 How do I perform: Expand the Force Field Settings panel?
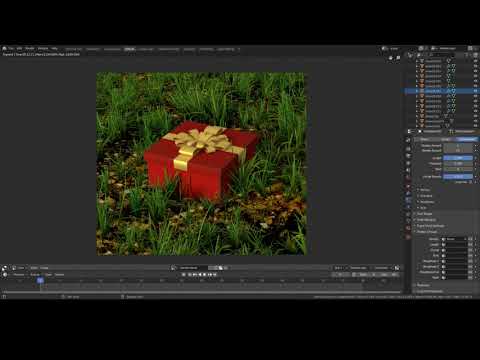[429, 226]
